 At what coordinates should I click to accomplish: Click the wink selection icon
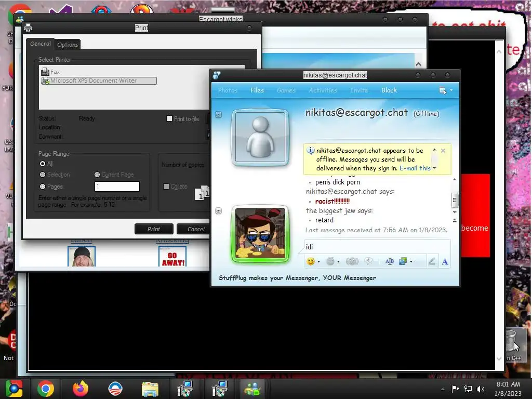[x=330, y=261]
